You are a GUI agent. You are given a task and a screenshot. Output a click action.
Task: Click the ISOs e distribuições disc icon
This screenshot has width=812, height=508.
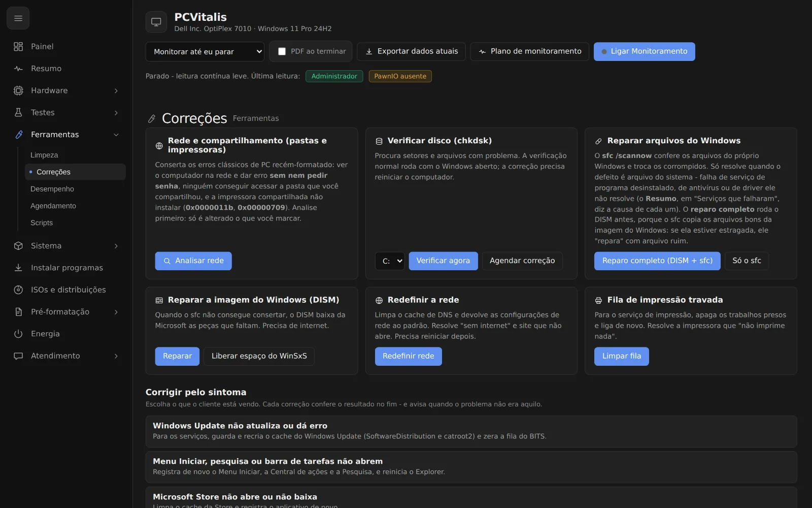tap(18, 290)
